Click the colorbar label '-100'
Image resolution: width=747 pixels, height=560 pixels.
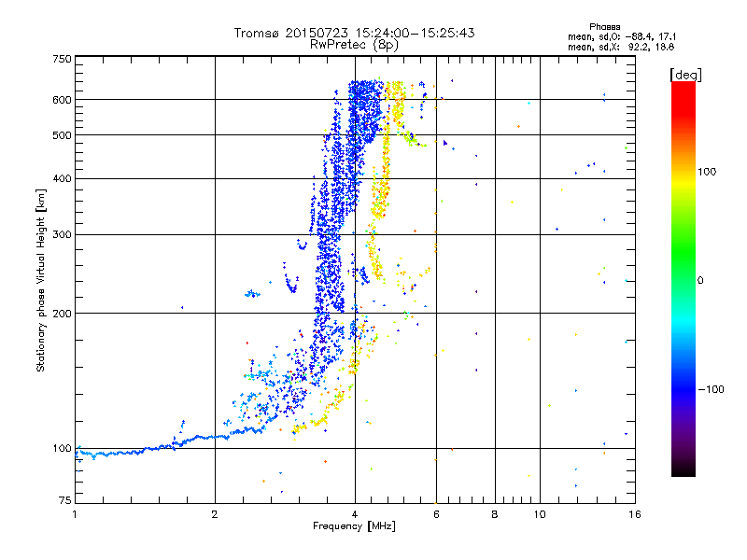pyautogui.click(x=711, y=389)
